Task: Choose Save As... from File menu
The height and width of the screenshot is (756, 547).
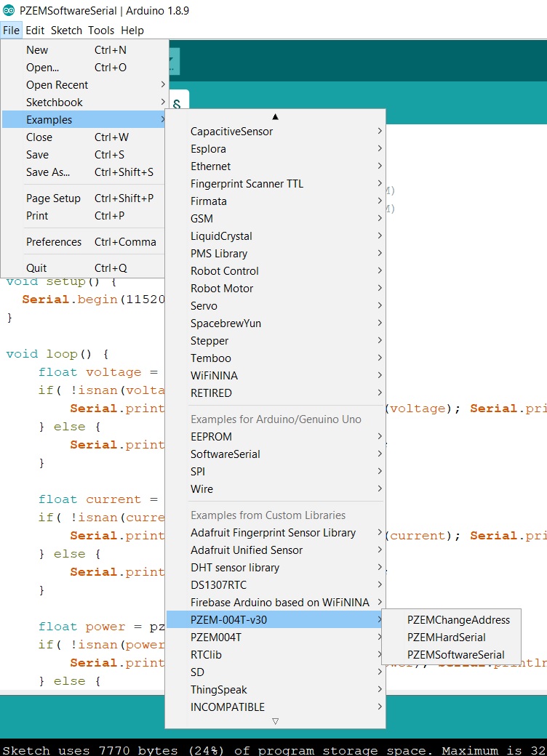Action: click(84, 172)
